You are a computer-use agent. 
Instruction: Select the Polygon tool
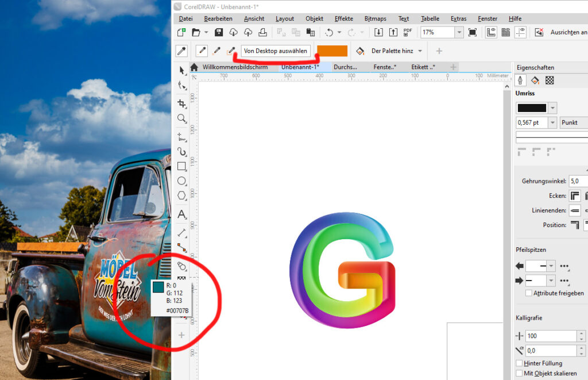[182, 195]
